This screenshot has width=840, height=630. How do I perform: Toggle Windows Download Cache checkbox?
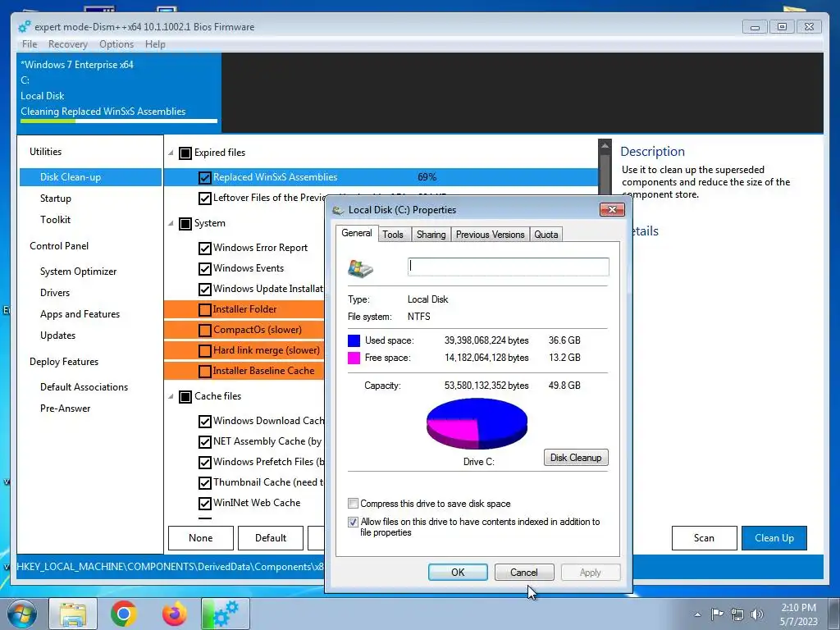tap(204, 421)
